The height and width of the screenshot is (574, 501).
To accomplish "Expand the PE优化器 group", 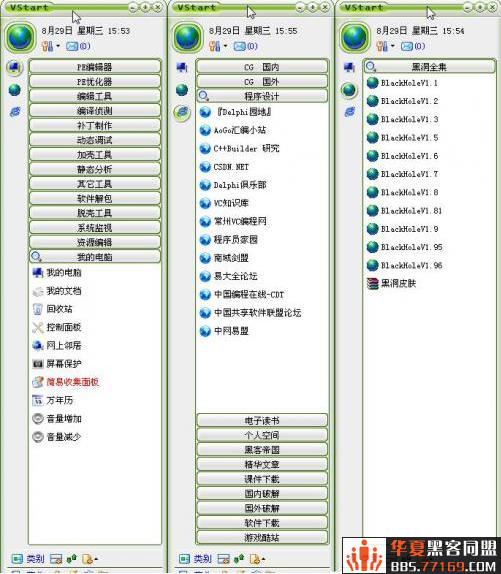I will click(x=95, y=82).
